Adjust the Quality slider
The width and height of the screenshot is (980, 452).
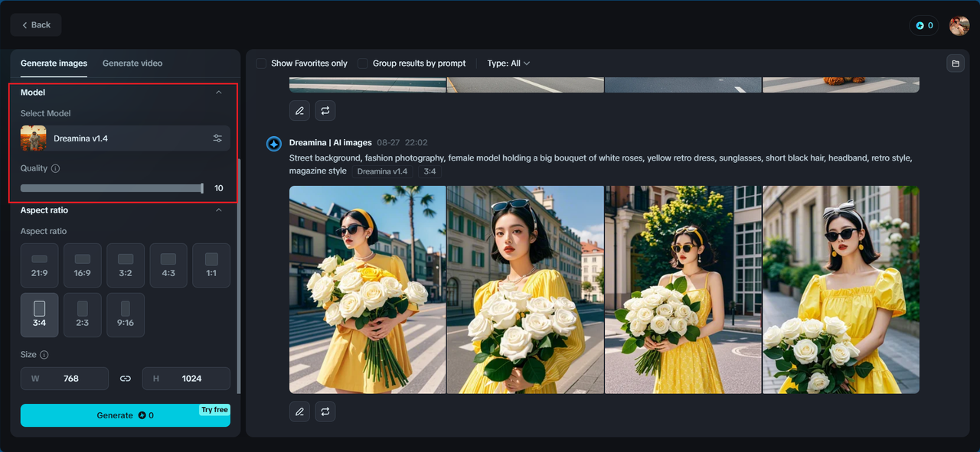(112, 188)
